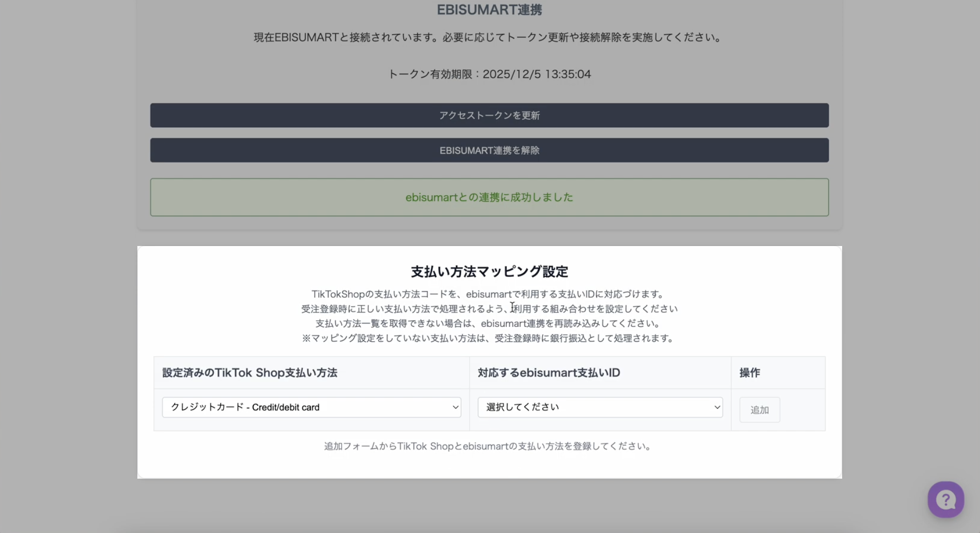The height and width of the screenshot is (533, 980).
Task: Click the 操作 column header
Action: pyautogui.click(x=750, y=373)
